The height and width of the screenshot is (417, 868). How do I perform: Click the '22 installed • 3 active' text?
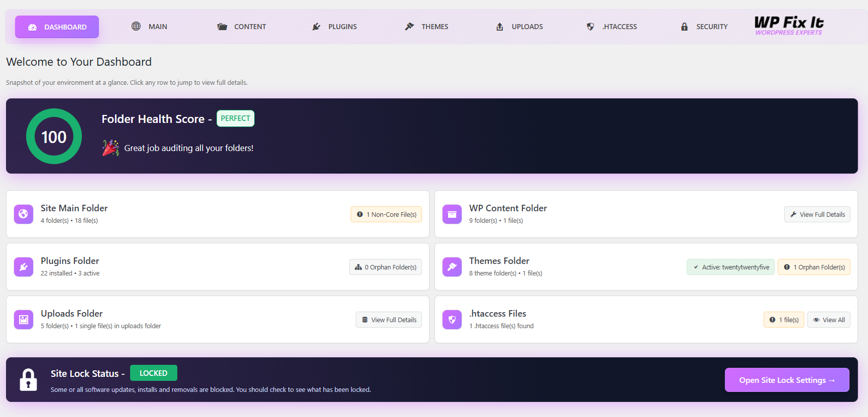tap(70, 273)
